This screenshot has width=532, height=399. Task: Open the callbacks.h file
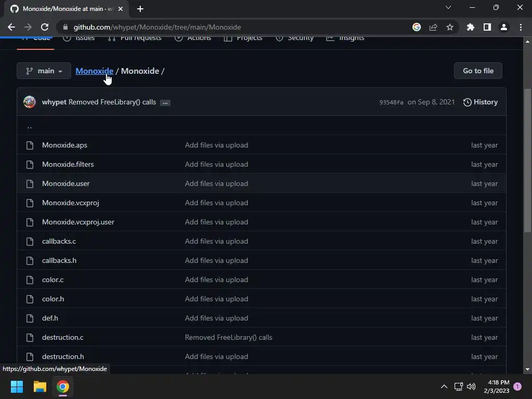pos(59,261)
